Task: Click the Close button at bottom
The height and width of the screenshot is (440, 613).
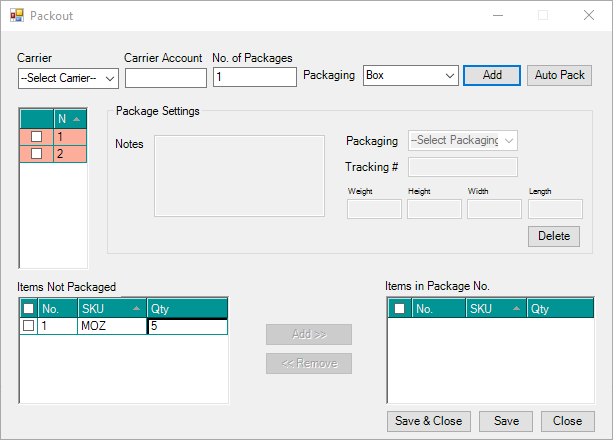Action: coord(567,421)
